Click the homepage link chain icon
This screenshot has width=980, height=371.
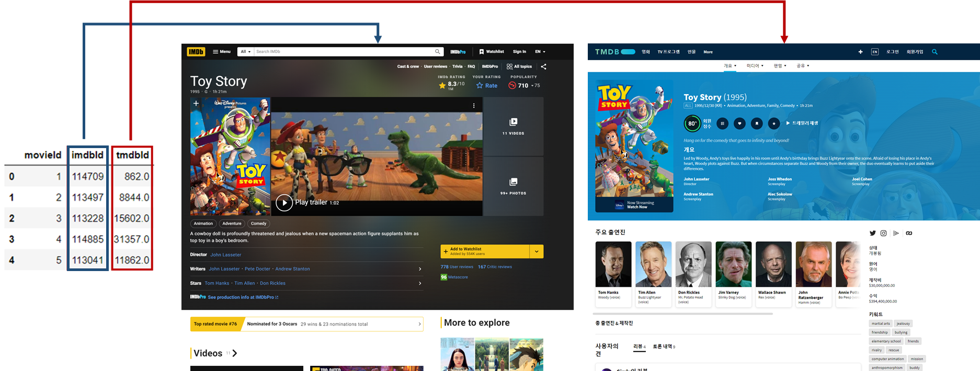tap(909, 233)
